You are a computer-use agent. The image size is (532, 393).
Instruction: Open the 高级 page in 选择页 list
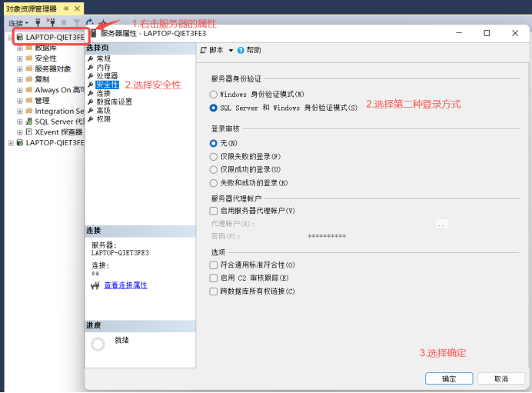coord(104,110)
